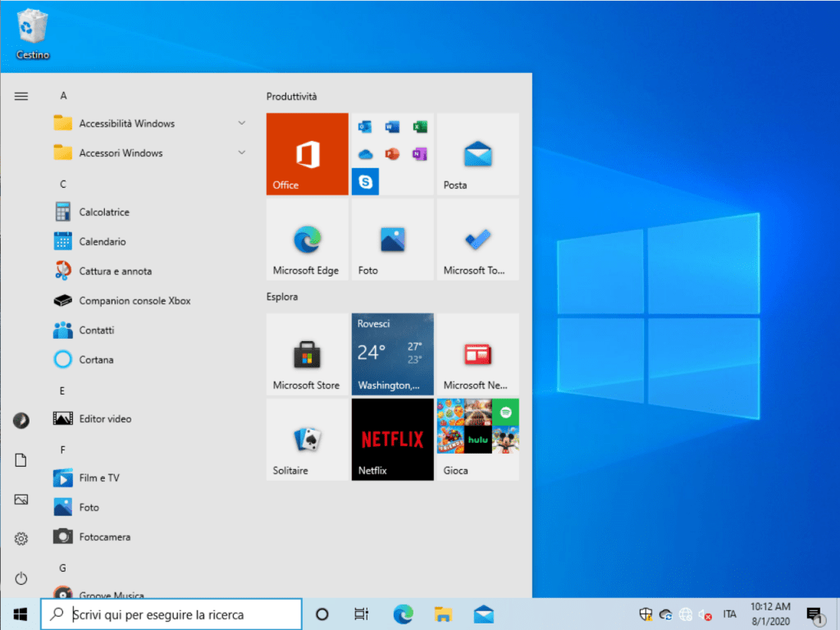
Task: Expand the Accessibilità Windows folder
Action: pos(150,123)
